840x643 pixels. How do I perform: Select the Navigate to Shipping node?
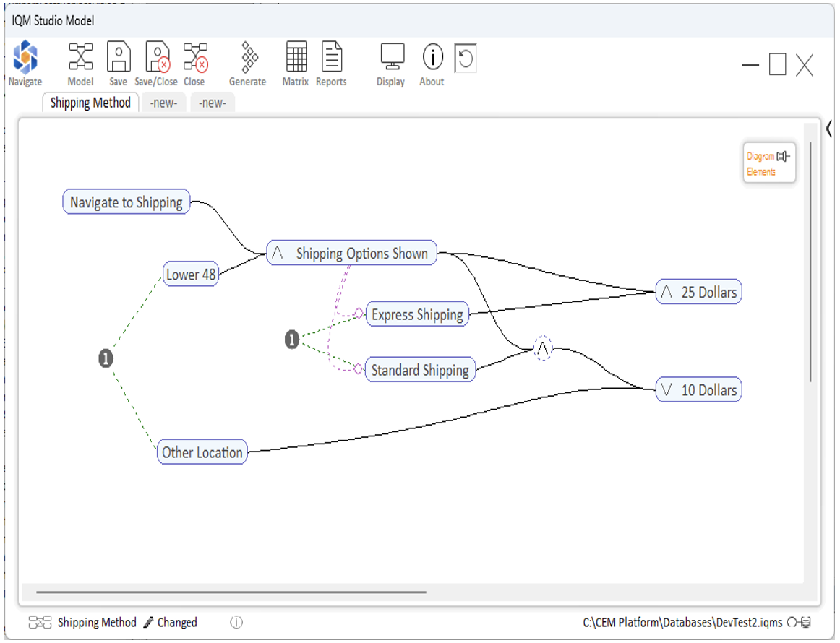127,202
